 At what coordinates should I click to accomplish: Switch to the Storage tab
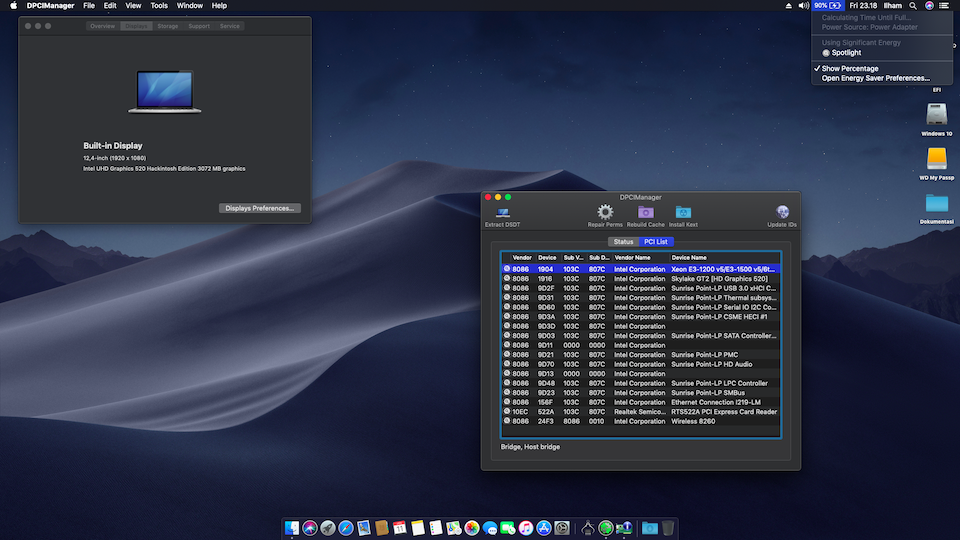pos(167,26)
